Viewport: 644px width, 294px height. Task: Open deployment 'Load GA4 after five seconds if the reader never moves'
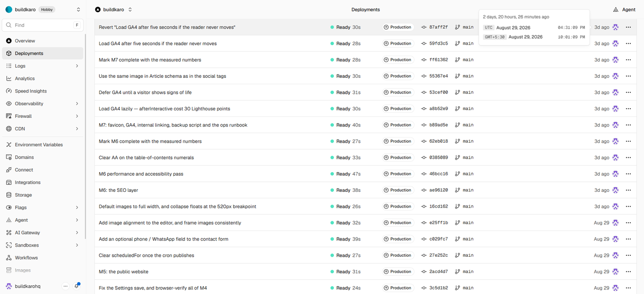(158, 44)
